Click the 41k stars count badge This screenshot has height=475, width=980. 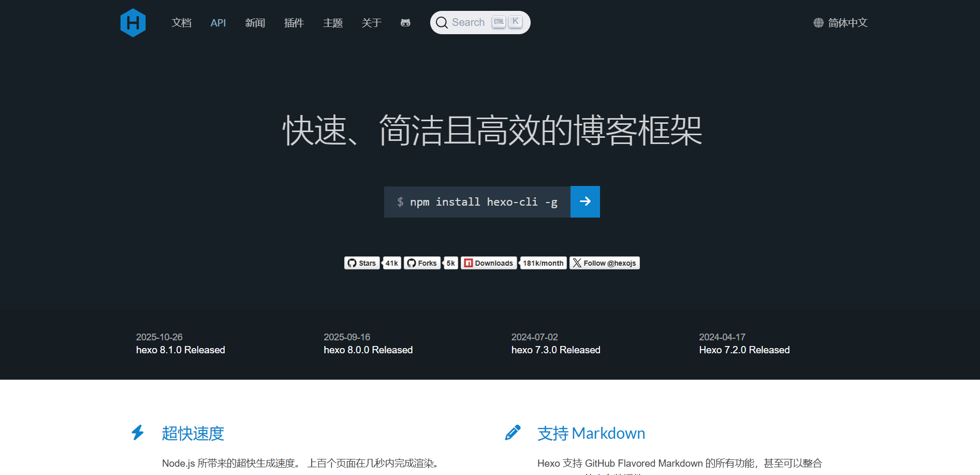392,263
